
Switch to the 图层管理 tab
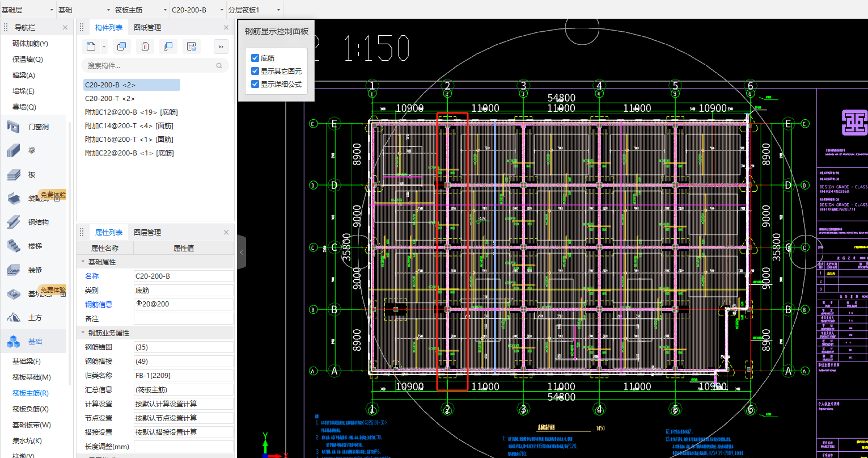pyautogui.click(x=147, y=232)
